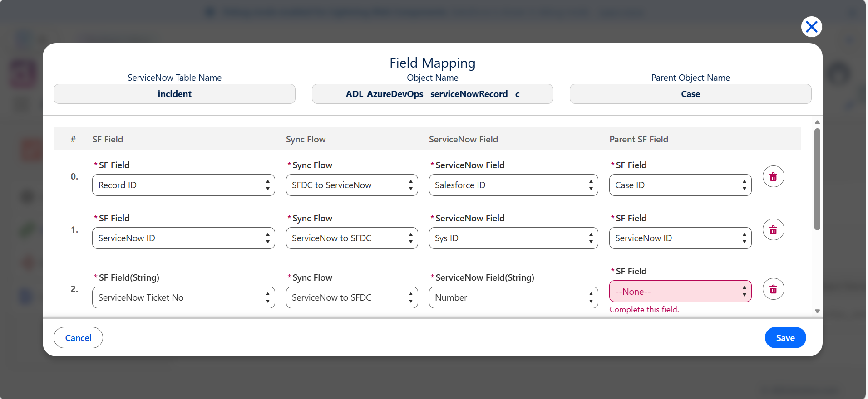Click the Cancel button
Image resolution: width=868 pixels, height=399 pixels.
pyautogui.click(x=78, y=338)
